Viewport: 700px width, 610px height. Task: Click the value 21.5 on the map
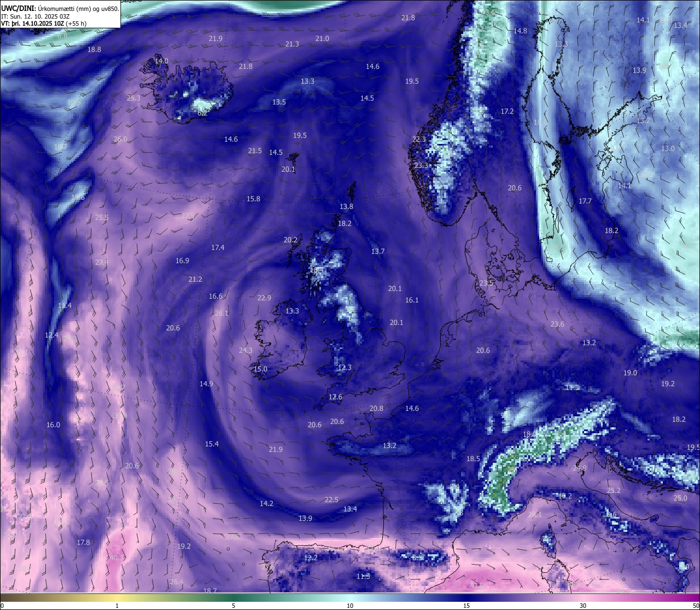coord(255,150)
